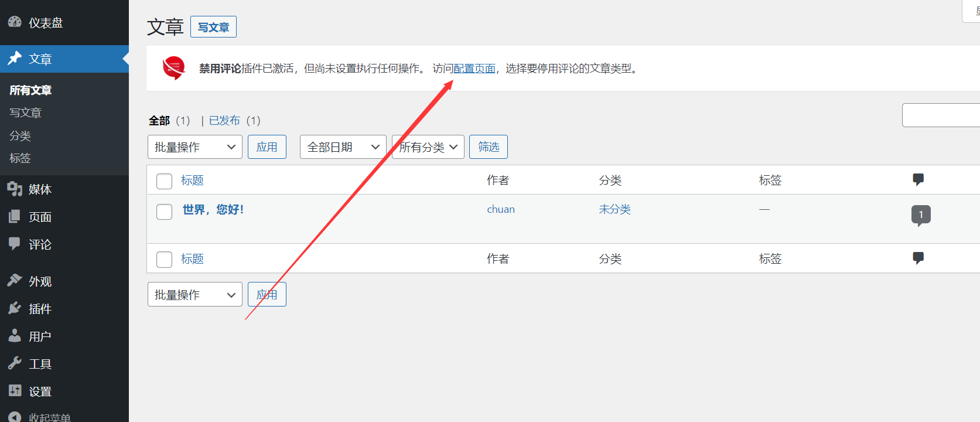980x422 pixels.
Task: Sort by 标题 in table footer
Action: point(192,259)
